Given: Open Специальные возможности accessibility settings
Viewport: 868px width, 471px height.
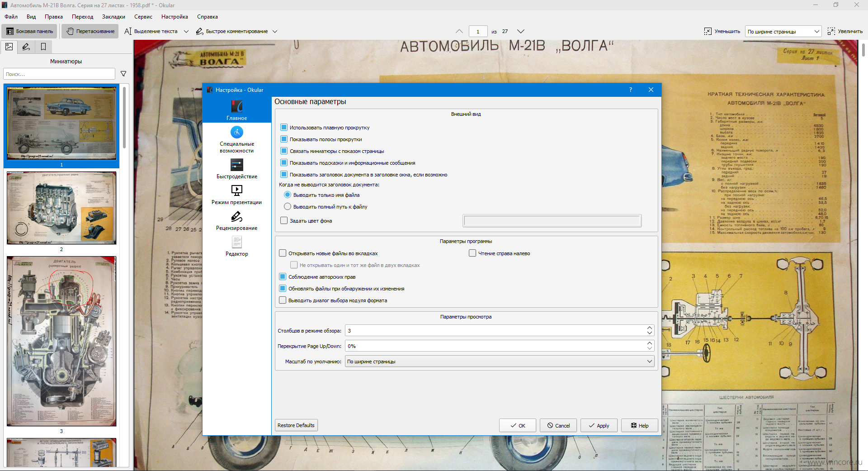Looking at the screenshot, I should point(236,140).
